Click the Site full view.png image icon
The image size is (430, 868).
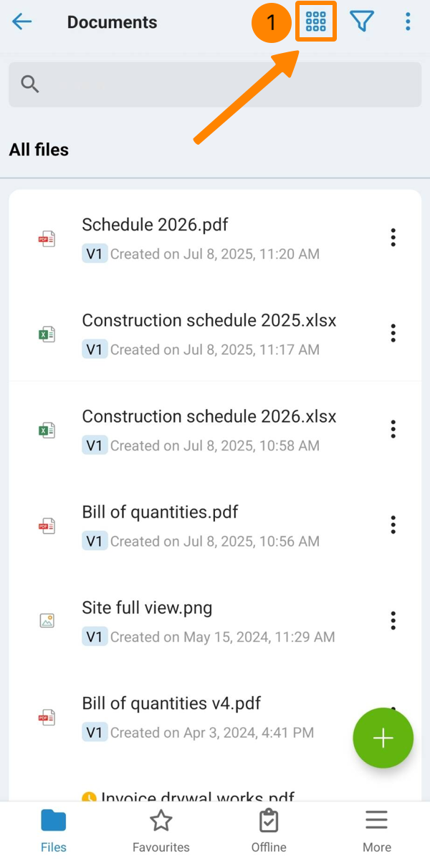[47, 621]
